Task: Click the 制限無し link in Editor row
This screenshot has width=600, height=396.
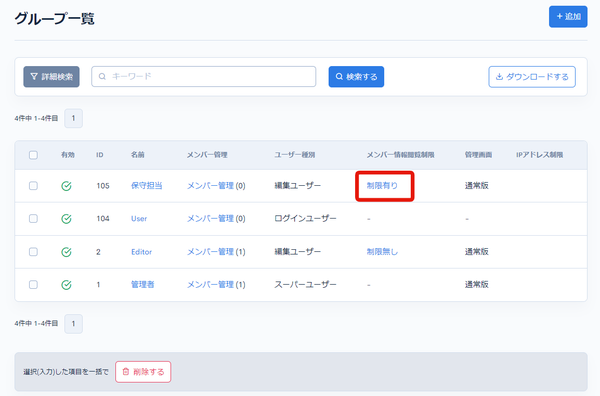Action: pos(382,252)
